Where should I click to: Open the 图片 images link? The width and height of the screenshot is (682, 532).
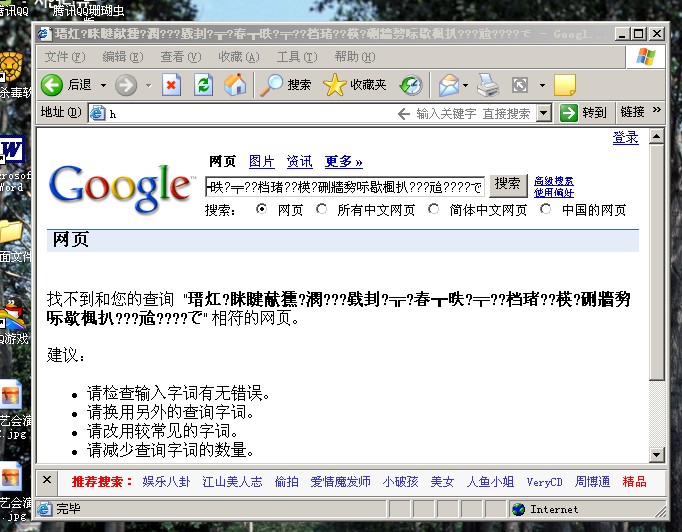click(261, 161)
